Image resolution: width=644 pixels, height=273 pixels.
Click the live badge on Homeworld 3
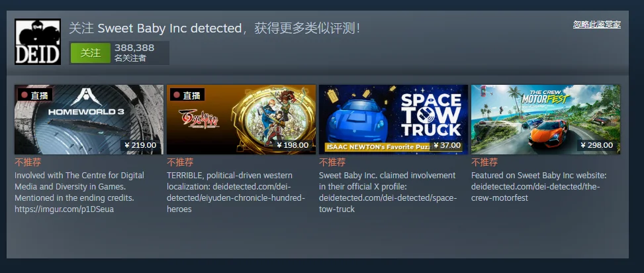click(x=35, y=95)
